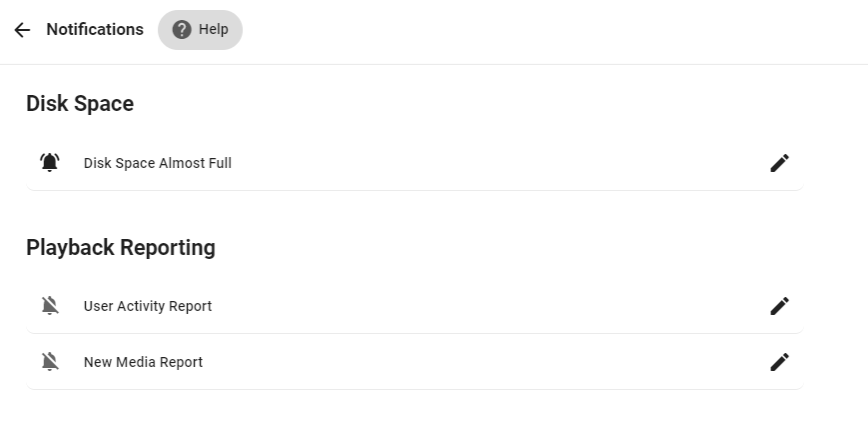
Task: Disable the Disk Space Almost Full bell
Action: 50,163
